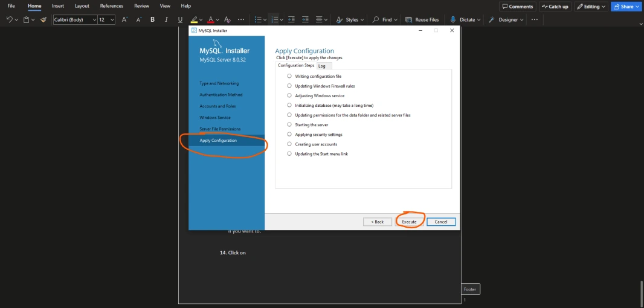
Task: Switch to the Insert tab
Action: click(58, 6)
